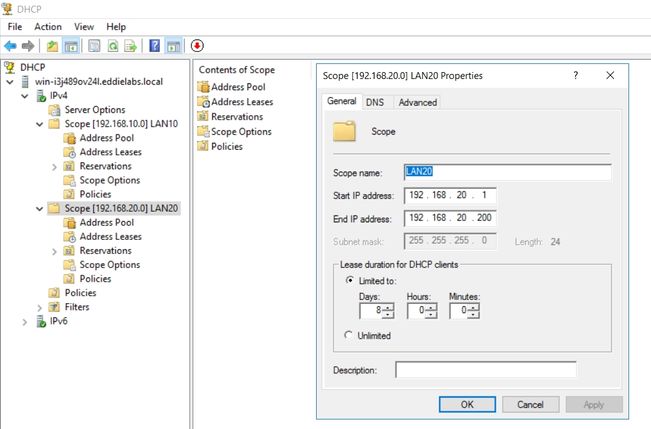Open Scope Options under LAN20 scope
Screen dimensions: 651x429
pyautogui.click(x=110, y=265)
